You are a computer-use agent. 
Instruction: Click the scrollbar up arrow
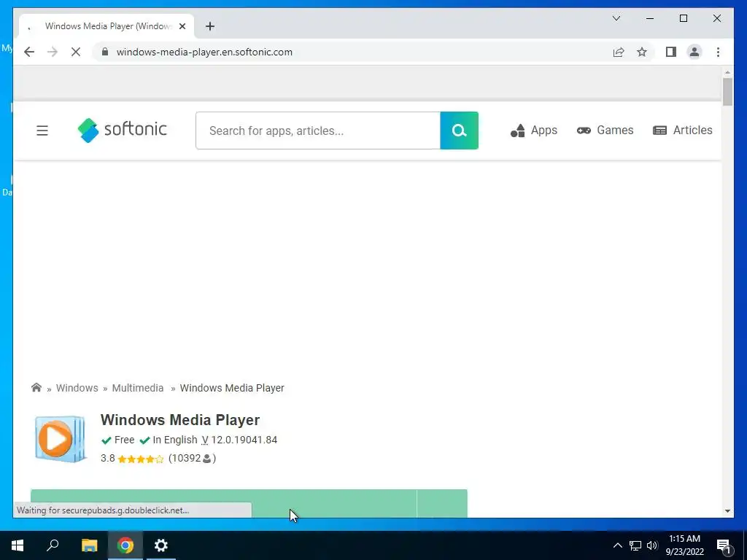(727, 72)
